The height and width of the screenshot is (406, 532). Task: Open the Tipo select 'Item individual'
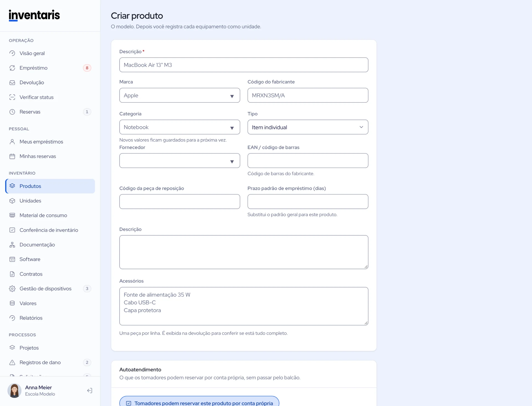308,127
